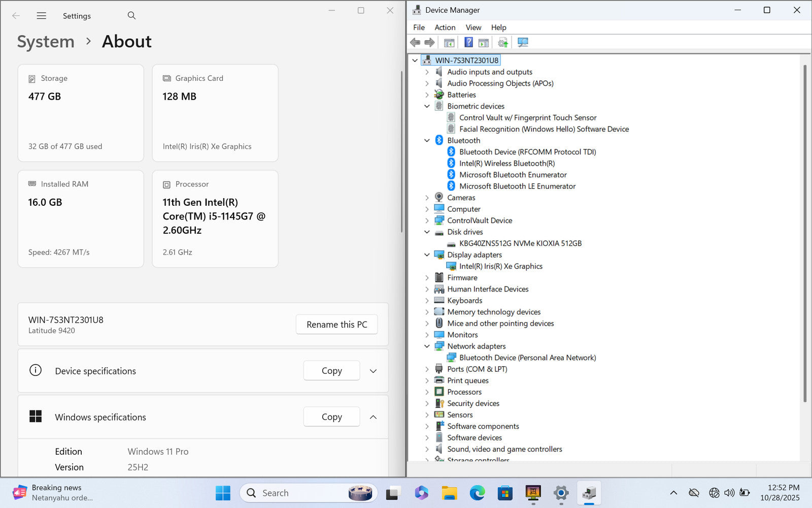Open the Help menu in Device Manager
Screen dimensions: 812x508
(x=498, y=27)
